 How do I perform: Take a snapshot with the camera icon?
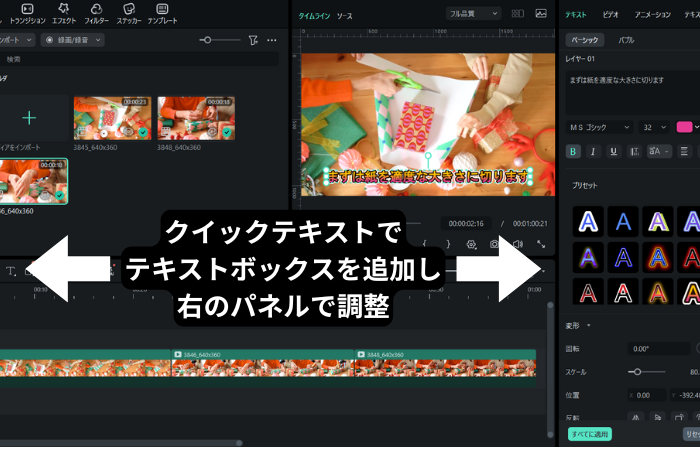[x=494, y=244]
